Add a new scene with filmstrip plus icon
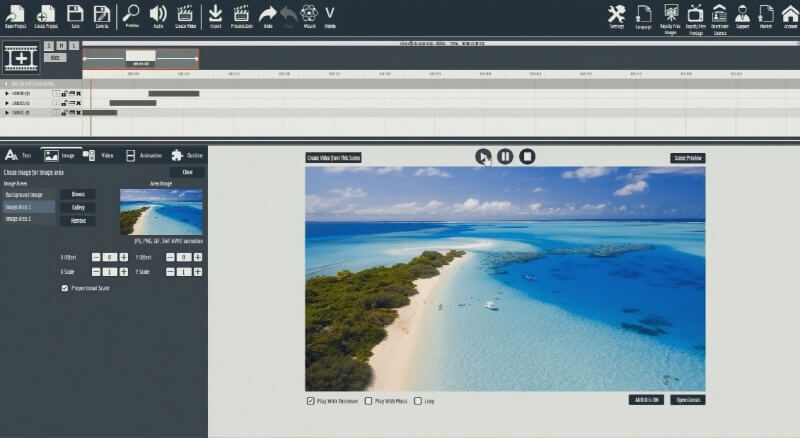The image size is (800, 438). coord(21,57)
